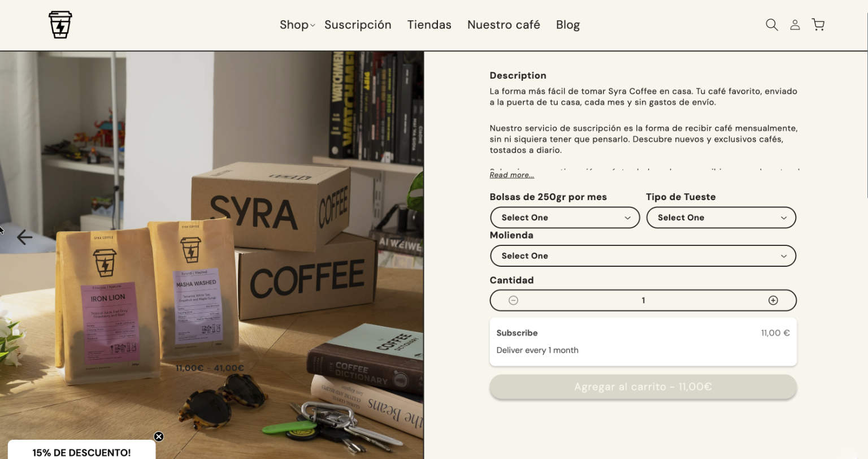Click the Syra Coffee cup logo
This screenshot has width=868, height=459.
click(60, 25)
